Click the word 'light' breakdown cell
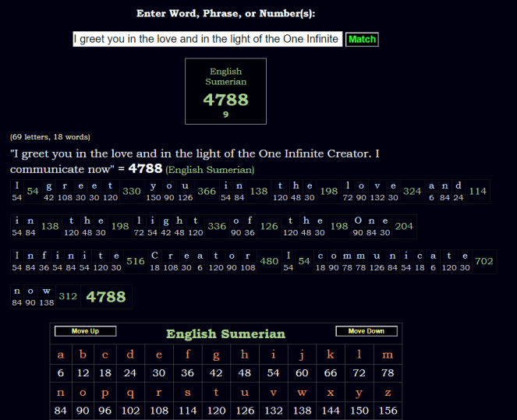The height and width of the screenshot is (420, 517). (168, 226)
